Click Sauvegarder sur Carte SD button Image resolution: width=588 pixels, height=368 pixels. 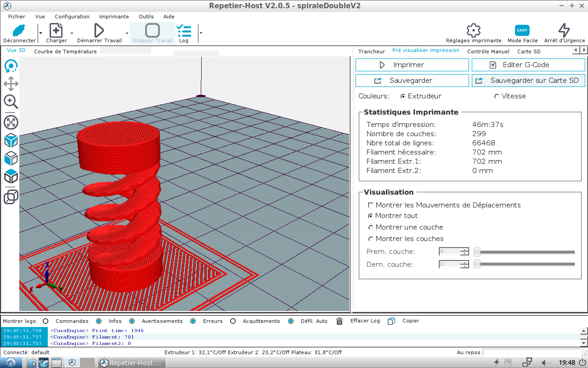[528, 80]
